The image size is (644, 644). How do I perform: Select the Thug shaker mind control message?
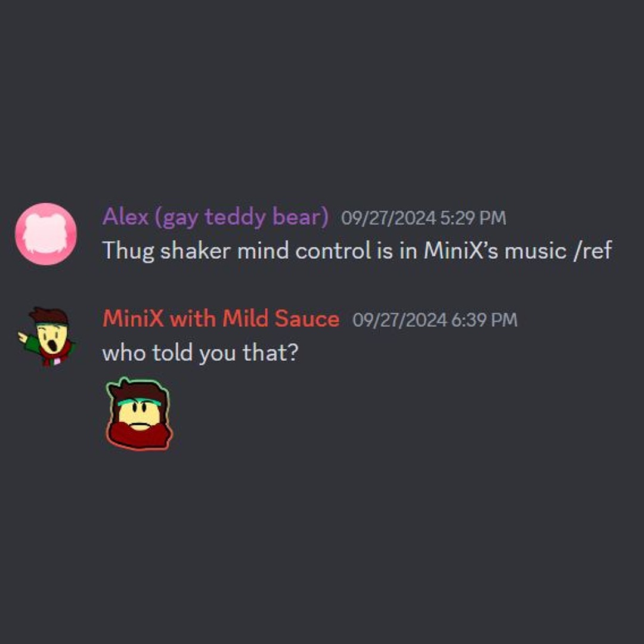click(x=357, y=250)
